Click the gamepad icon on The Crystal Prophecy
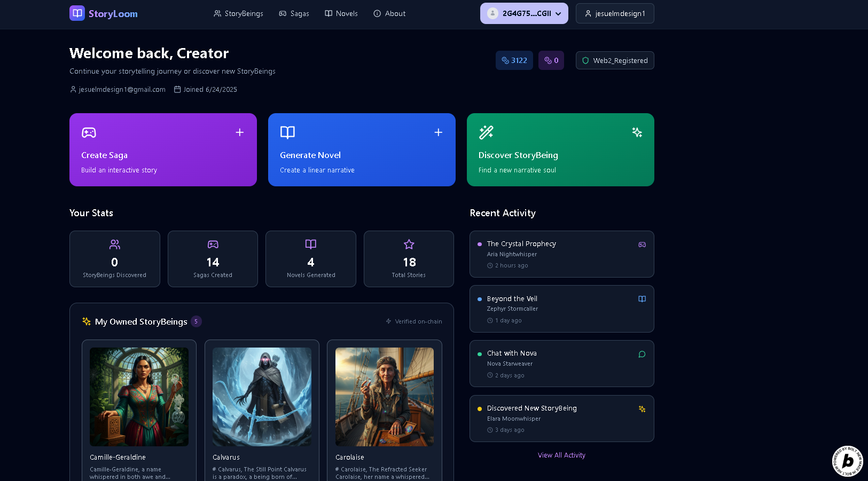868x481 pixels. point(642,245)
